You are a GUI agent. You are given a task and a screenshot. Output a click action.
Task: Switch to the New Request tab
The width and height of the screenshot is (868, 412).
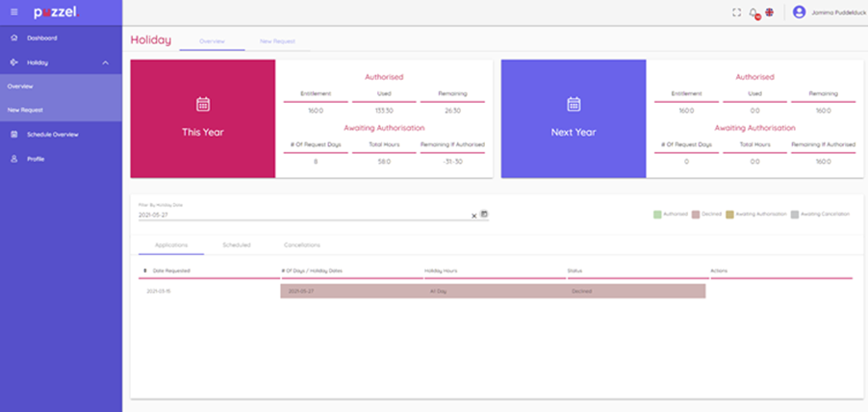tap(277, 41)
